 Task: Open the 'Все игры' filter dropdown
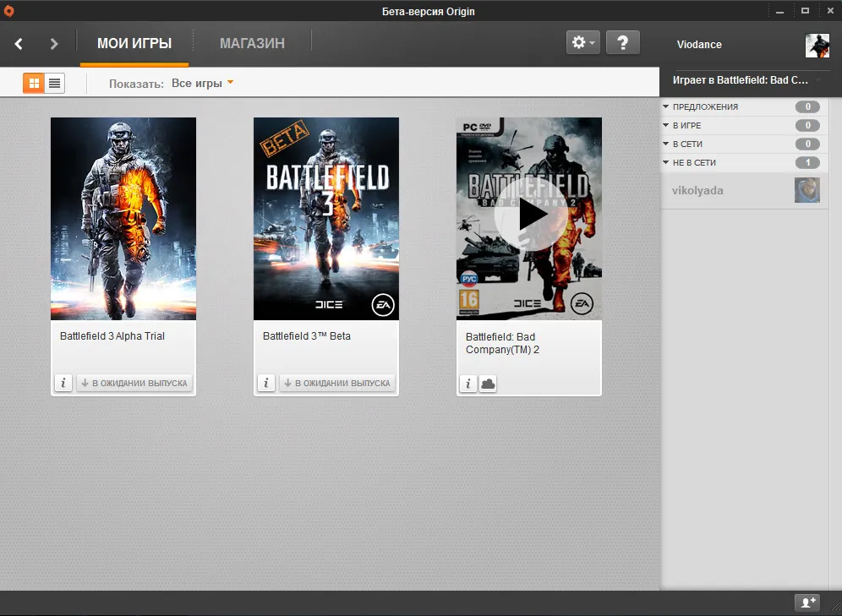(x=202, y=83)
